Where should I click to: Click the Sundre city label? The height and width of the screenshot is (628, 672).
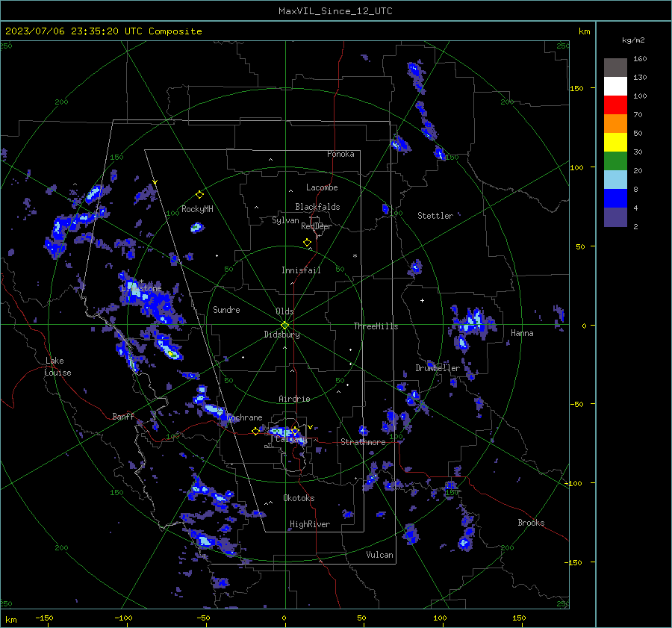tap(226, 309)
